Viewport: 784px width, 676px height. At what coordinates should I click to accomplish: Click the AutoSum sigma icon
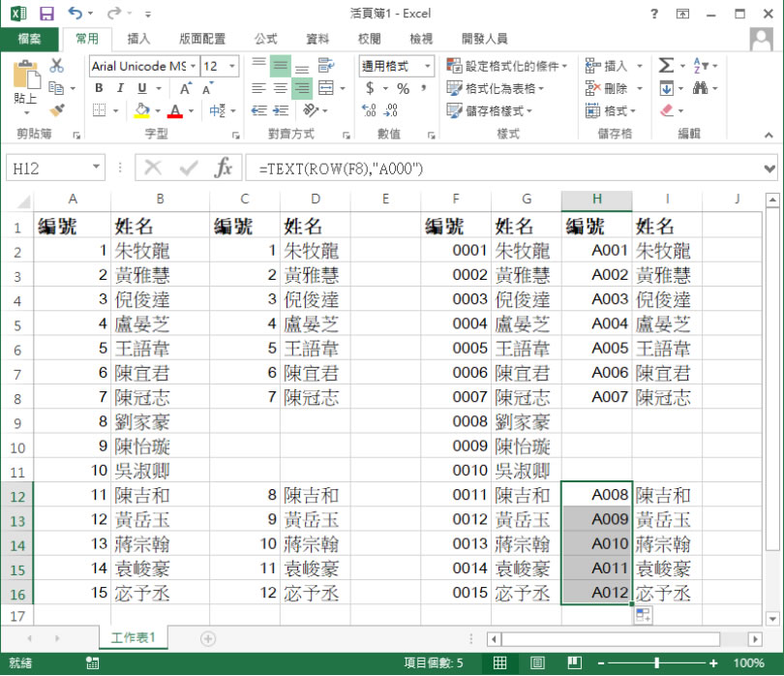coord(665,66)
